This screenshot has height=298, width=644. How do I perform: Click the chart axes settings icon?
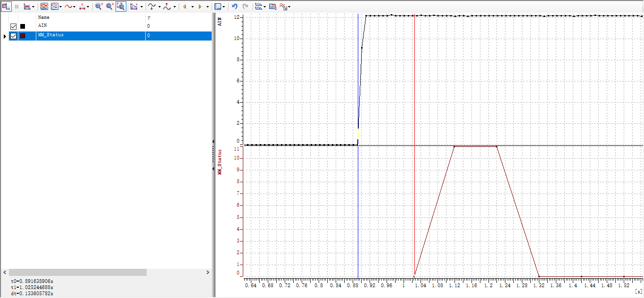click(x=258, y=7)
